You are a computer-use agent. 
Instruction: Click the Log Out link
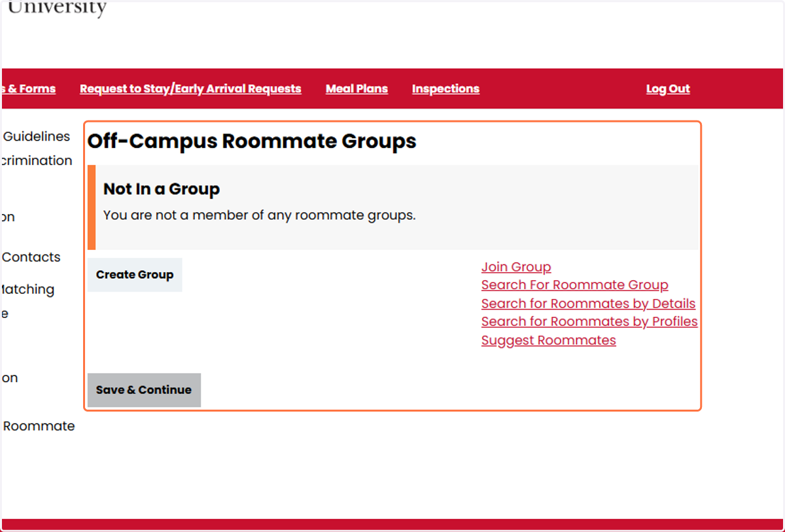[x=668, y=89]
